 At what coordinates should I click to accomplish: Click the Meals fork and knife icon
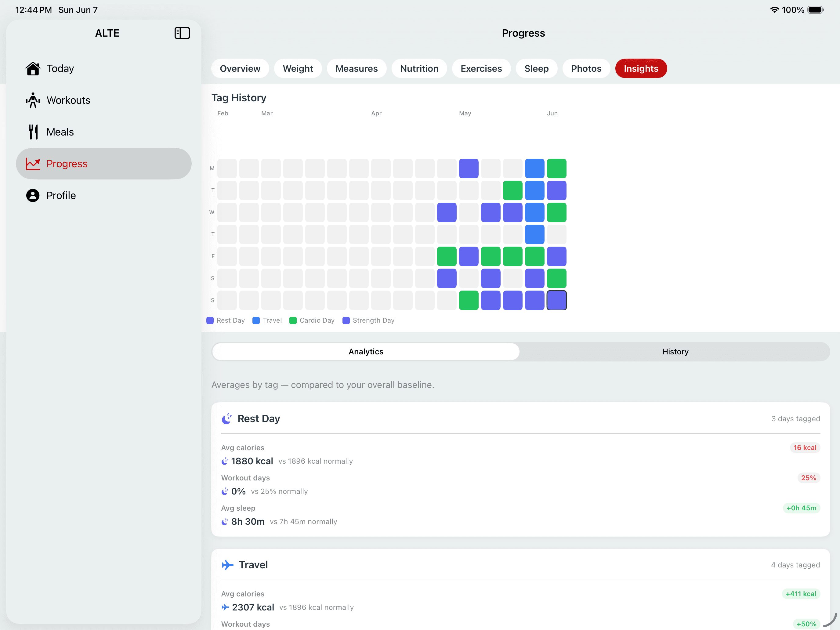point(33,132)
